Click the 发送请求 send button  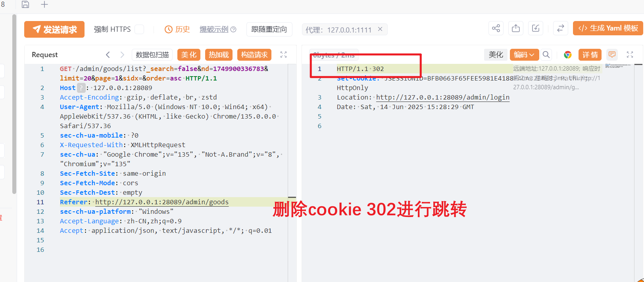pos(54,29)
